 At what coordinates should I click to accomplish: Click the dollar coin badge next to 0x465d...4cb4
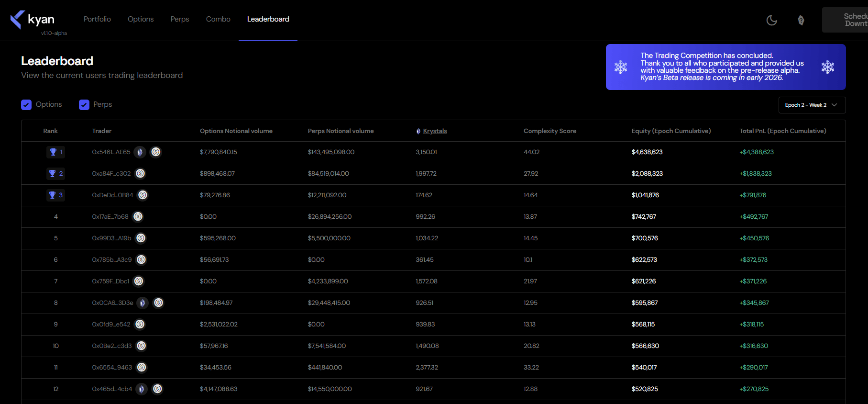pyautogui.click(x=158, y=389)
